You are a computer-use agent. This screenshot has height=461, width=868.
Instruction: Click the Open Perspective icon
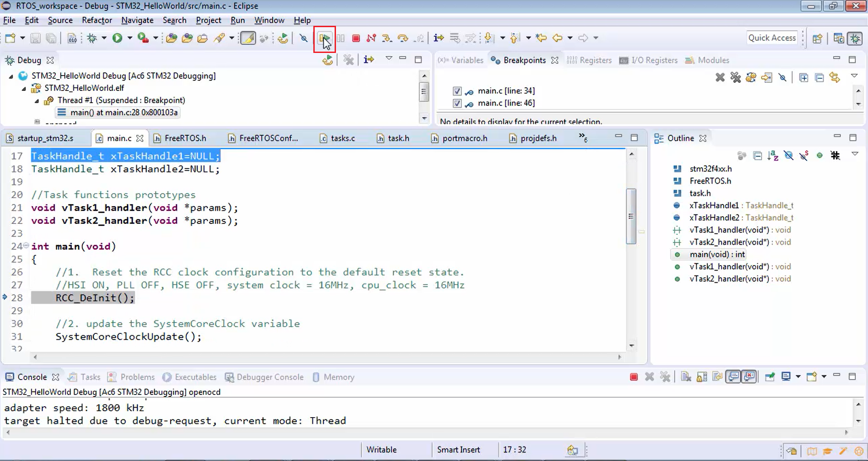(817, 38)
